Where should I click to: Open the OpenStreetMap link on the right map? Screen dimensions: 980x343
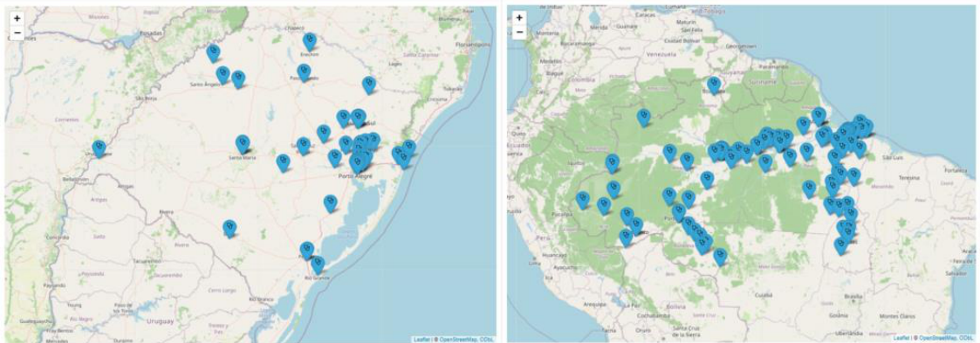pyautogui.click(x=939, y=338)
